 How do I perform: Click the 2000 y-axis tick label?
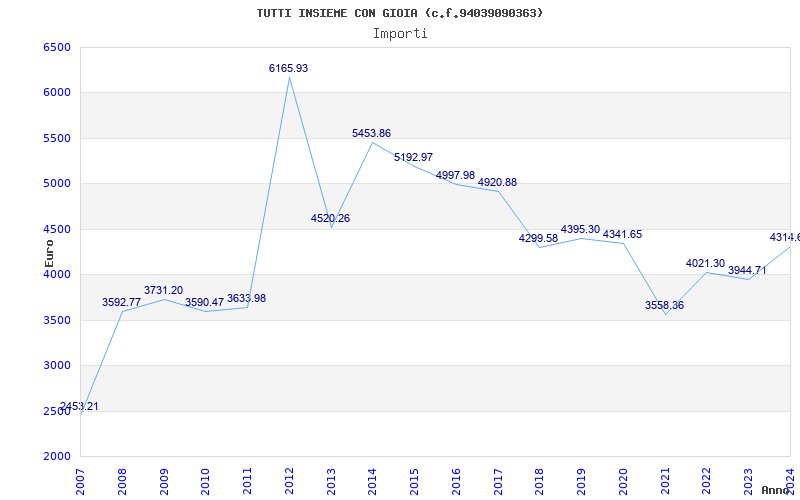tap(57, 457)
